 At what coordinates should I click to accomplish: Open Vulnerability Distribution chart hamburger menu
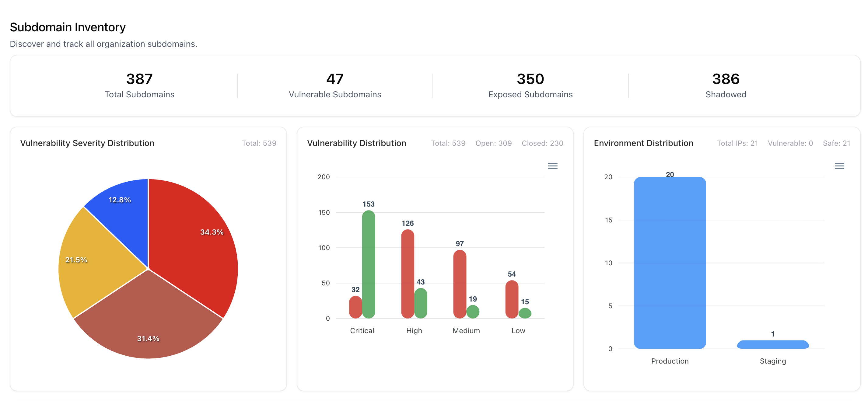coord(552,166)
